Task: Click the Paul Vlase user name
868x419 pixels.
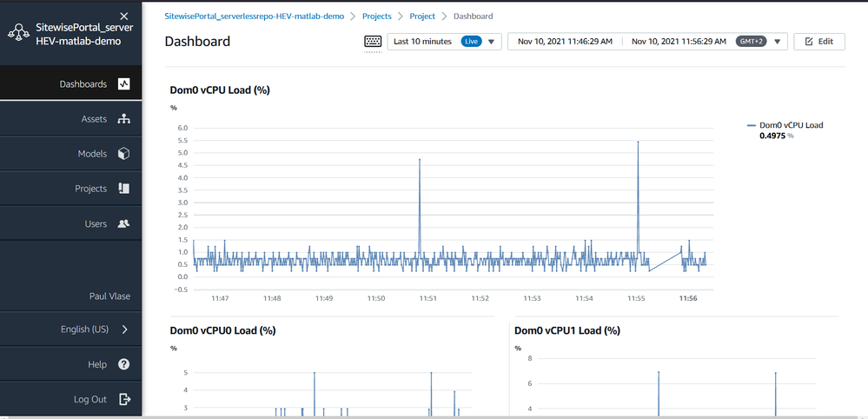Action: click(x=109, y=296)
